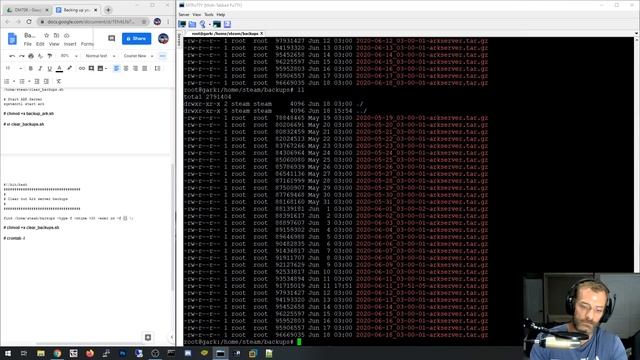Select the Paint format tool
Image resolution: width=640 pixels, height=360 pixels.
click(50, 56)
